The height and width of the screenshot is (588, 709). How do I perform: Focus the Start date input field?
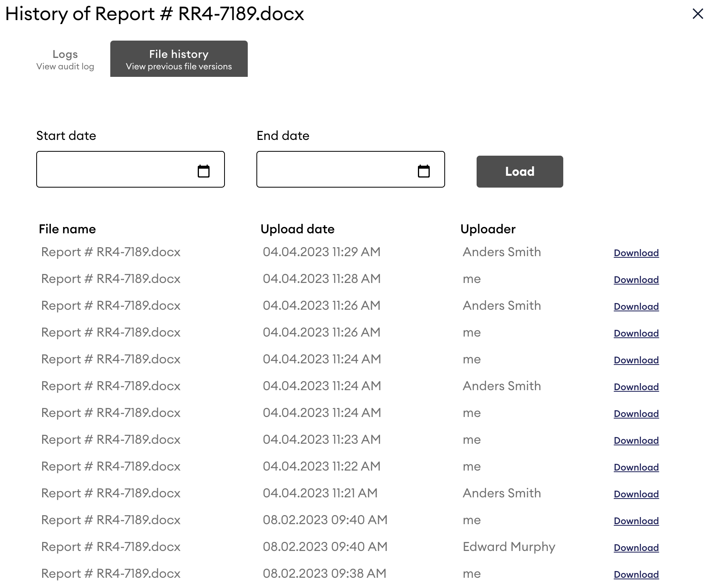point(130,169)
